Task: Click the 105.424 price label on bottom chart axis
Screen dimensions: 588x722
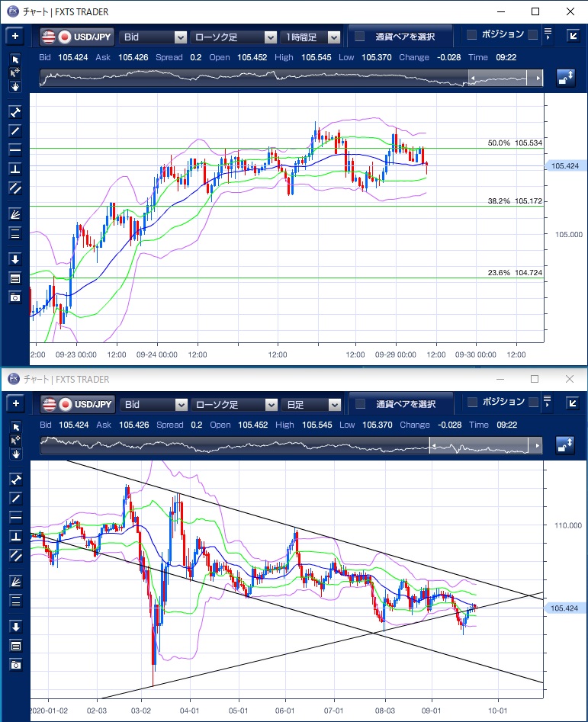Action: pyautogui.click(x=565, y=608)
